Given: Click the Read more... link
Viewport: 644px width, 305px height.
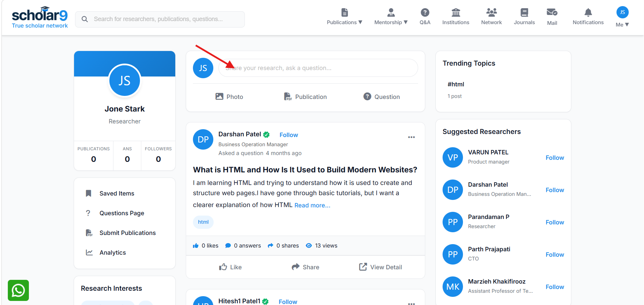Looking at the screenshot, I should 312,205.
